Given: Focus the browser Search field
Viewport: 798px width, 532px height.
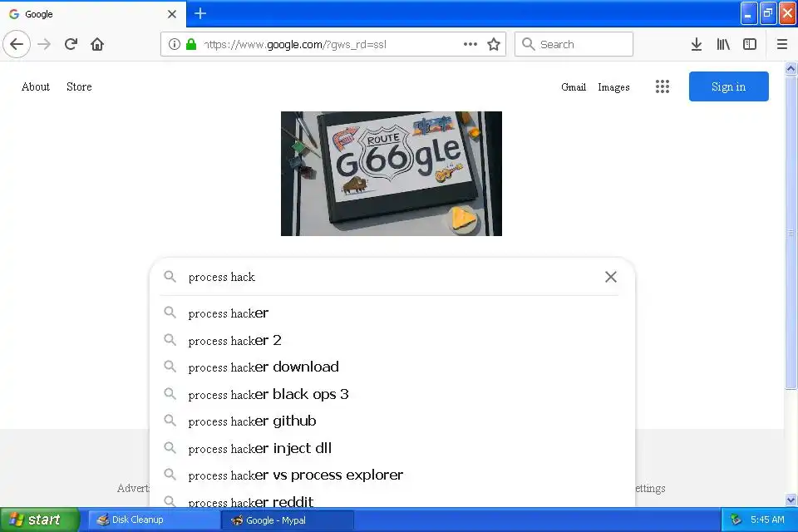Looking at the screenshot, I should tap(574, 44).
